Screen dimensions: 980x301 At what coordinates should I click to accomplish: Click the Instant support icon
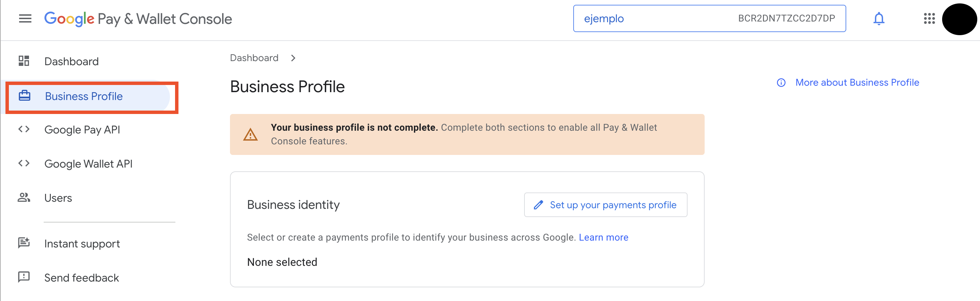coord(24,243)
